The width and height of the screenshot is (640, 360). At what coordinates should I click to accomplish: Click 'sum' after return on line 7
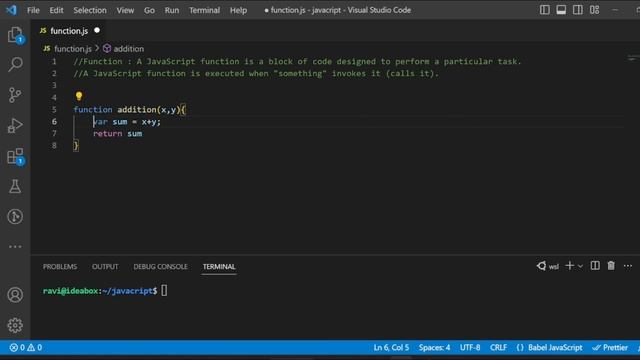point(134,133)
